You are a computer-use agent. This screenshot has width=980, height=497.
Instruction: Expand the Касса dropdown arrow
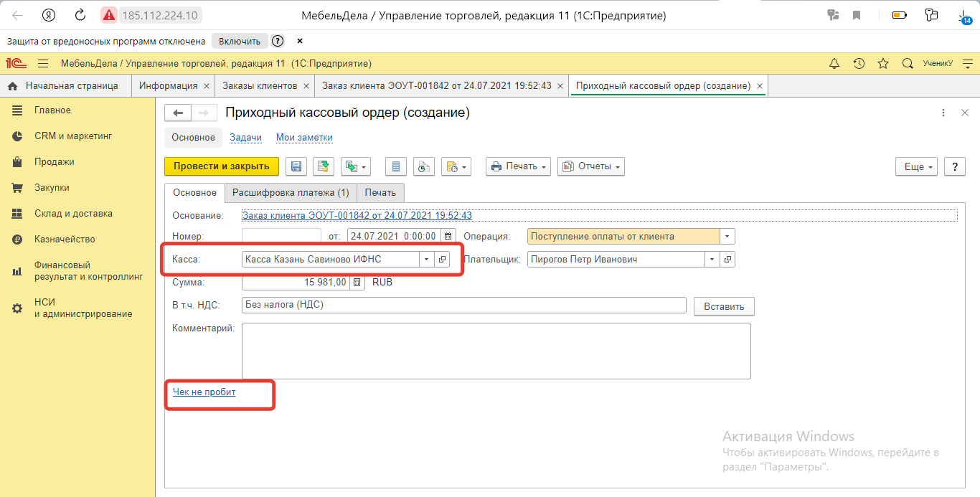click(427, 260)
